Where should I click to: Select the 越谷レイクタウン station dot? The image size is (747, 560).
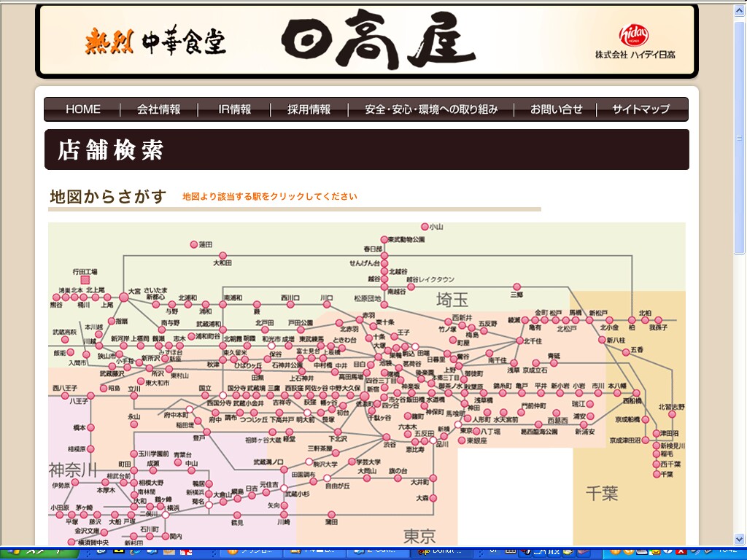pos(411,287)
